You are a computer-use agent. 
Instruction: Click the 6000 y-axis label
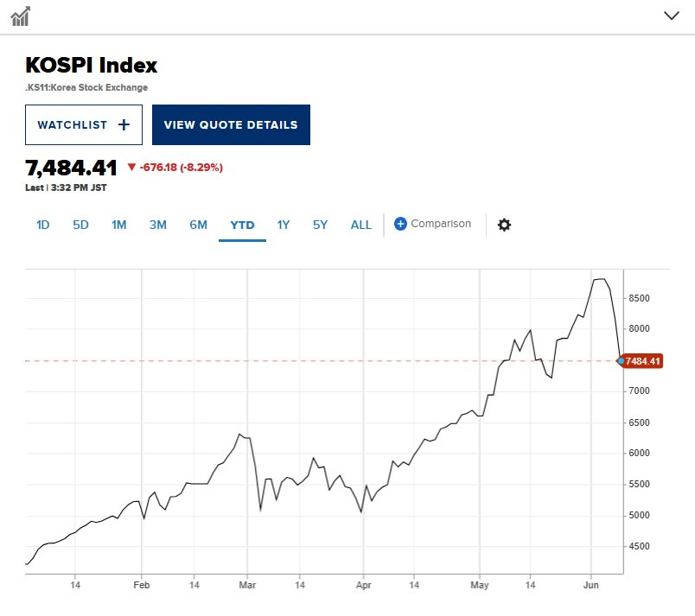(639, 453)
